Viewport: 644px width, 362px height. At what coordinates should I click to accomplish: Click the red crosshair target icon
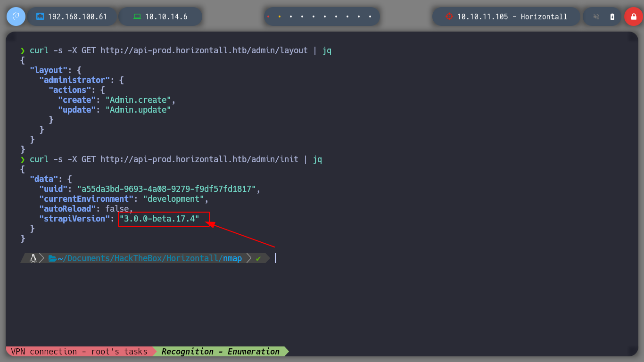pyautogui.click(x=449, y=16)
